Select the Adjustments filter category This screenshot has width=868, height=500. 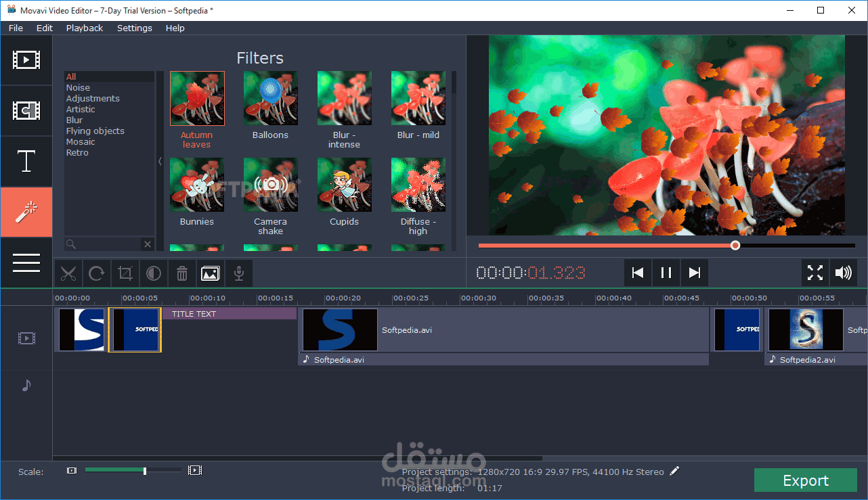point(110,98)
